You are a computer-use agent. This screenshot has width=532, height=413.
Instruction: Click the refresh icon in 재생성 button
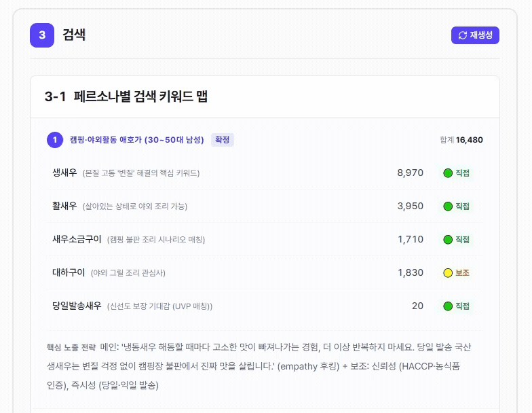[463, 35]
